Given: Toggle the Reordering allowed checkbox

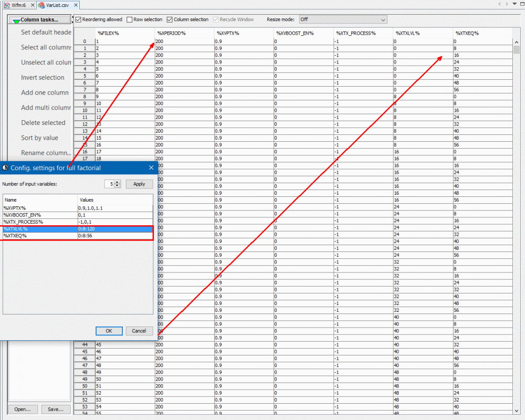Looking at the screenshot, I should 78,20.
